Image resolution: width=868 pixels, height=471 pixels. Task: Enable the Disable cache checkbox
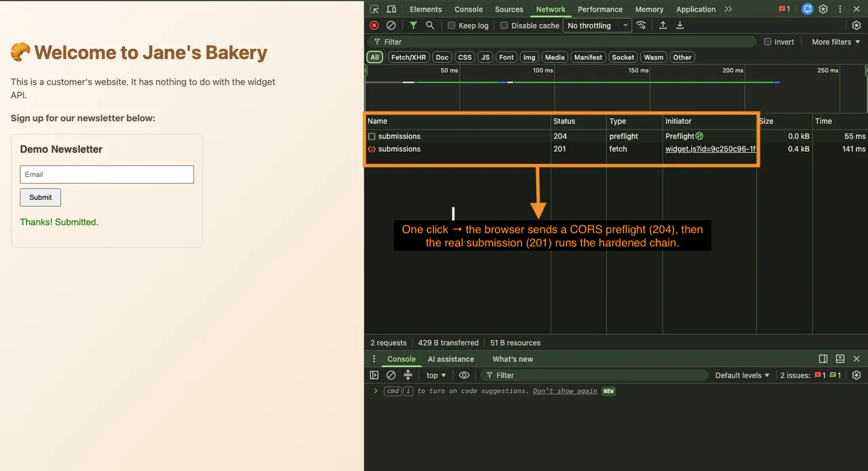point(504,26)
